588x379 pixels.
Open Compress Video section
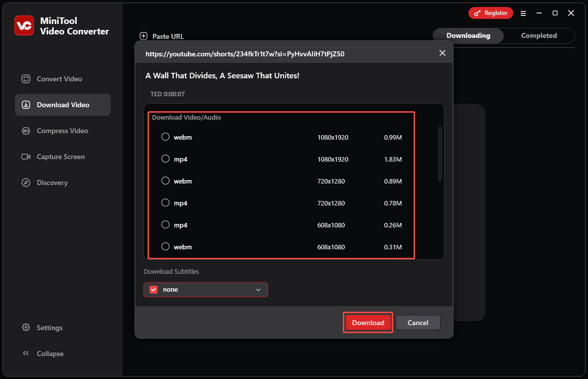point(63,131)
